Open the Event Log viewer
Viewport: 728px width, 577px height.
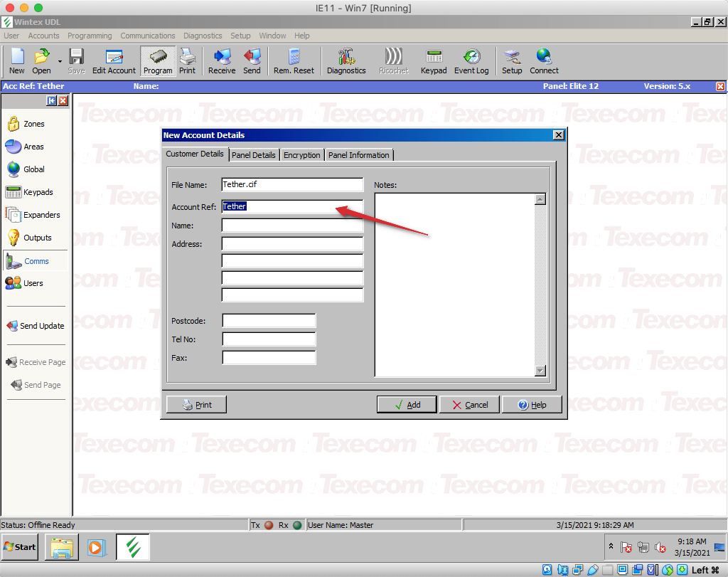(471, 61)
